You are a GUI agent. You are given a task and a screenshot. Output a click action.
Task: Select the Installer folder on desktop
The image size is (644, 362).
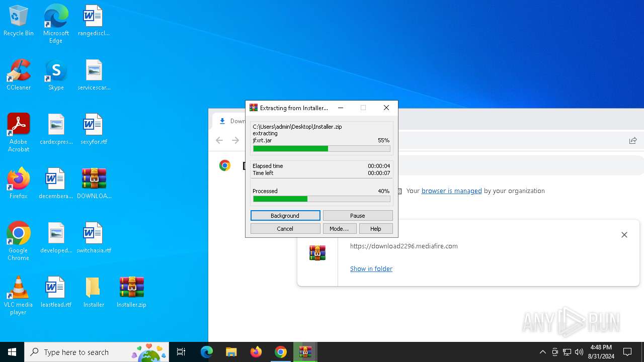tap(94, 293)
